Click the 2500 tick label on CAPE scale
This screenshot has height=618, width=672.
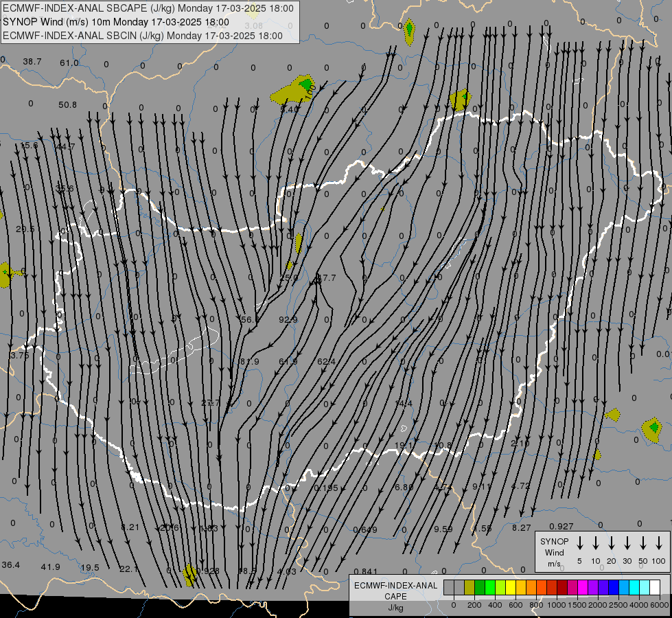click(x=618, y=605)
